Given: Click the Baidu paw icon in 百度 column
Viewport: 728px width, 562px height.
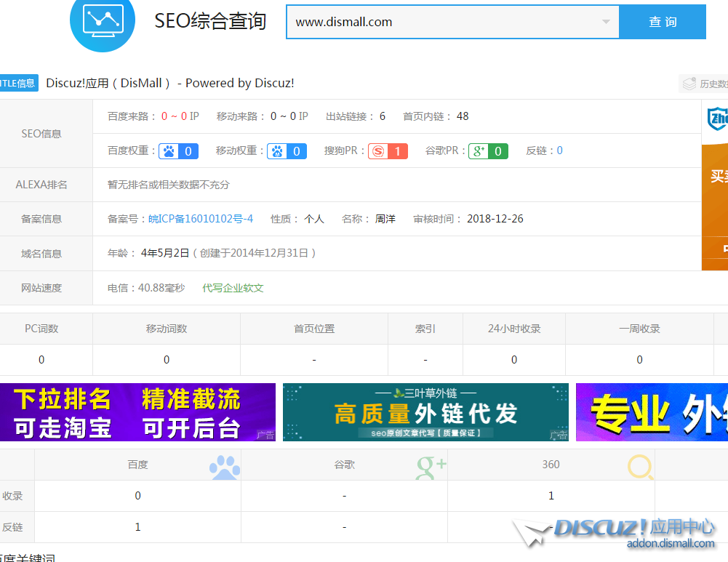Looking at the screenshot, I should point(225,467).
